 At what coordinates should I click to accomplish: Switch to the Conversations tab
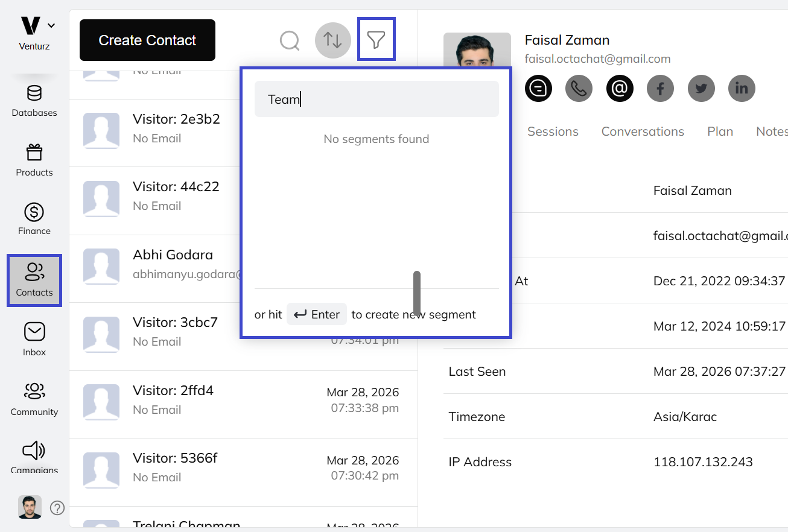click(643, 131)
